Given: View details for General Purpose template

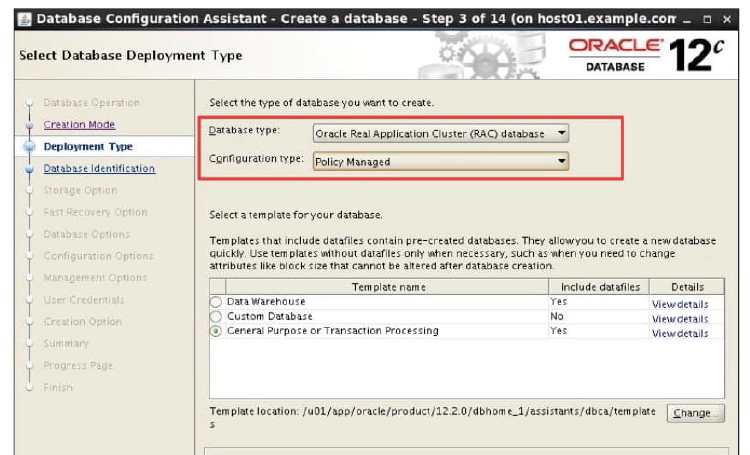Looking at the screenshot, I should 680,333.
